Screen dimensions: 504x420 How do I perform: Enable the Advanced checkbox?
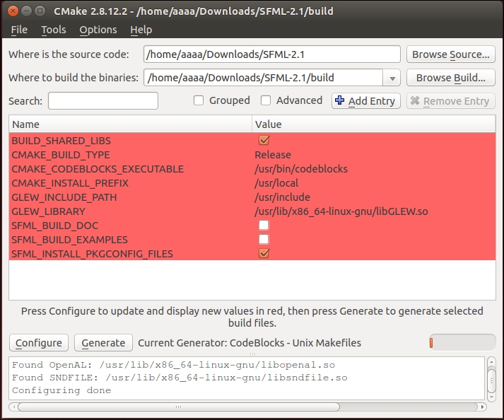(266, 100)
